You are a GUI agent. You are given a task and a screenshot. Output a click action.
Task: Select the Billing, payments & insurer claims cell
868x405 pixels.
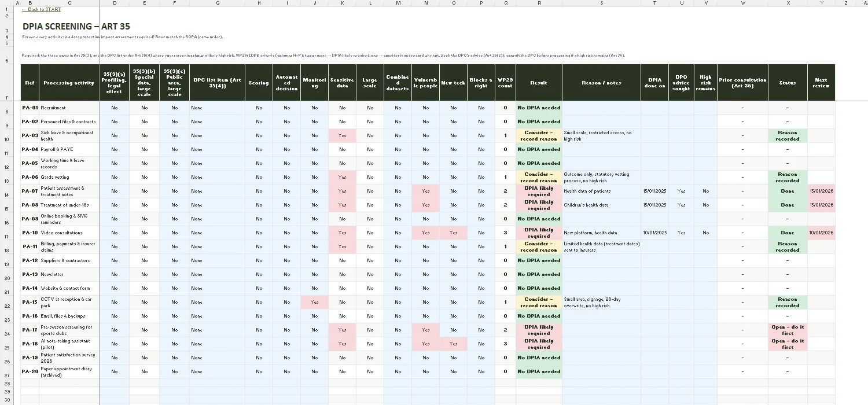coord(69,247)
